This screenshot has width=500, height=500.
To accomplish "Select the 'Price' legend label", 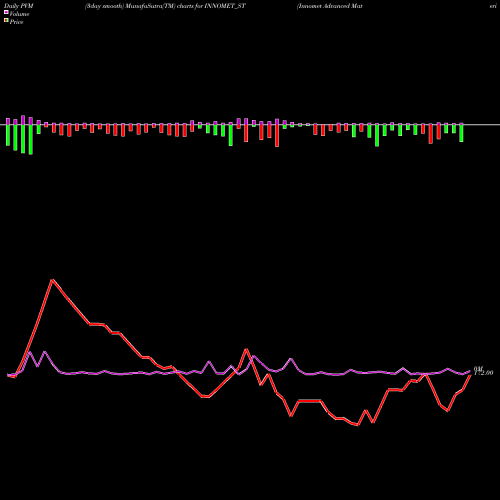I will click(x=16, y=22).
